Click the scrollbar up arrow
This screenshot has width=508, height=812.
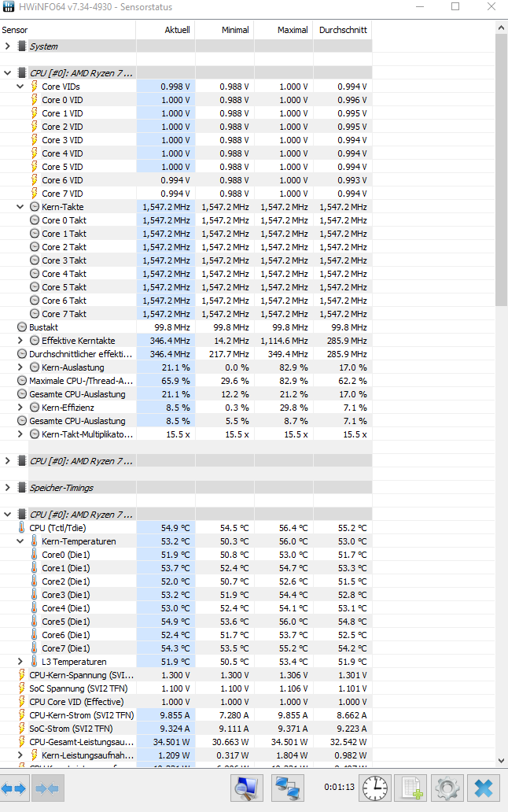pos(501,28)
